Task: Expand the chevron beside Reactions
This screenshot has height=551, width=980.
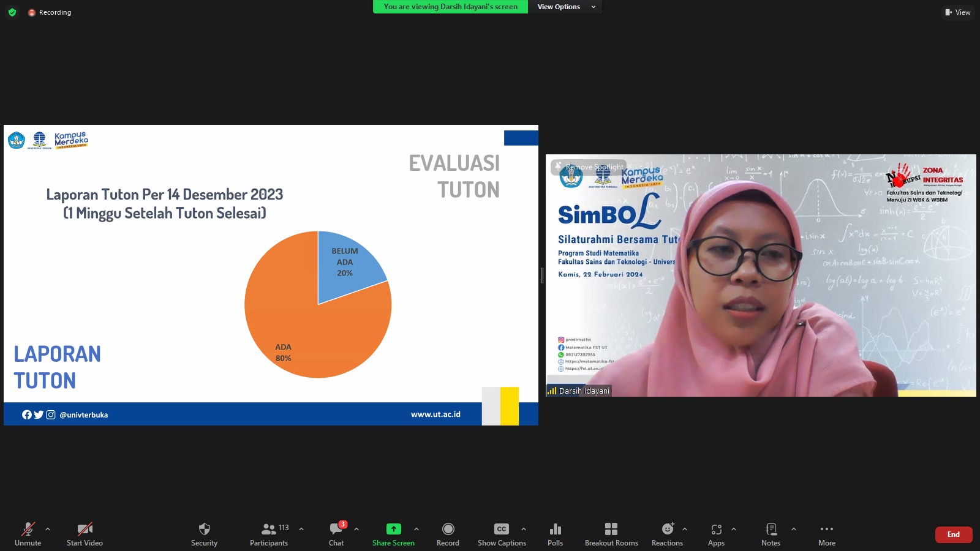Action: [x=685, y=529]
